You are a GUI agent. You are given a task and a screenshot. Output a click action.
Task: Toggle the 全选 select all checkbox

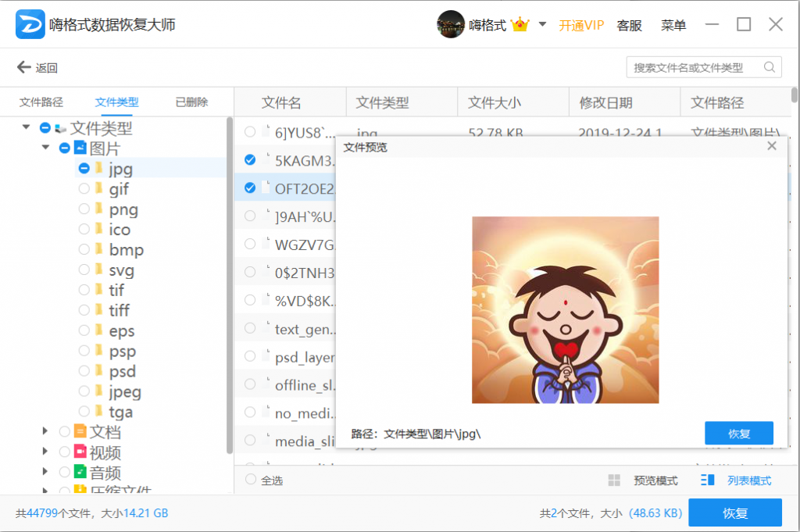pyautogui.click(x=251, y=479)
